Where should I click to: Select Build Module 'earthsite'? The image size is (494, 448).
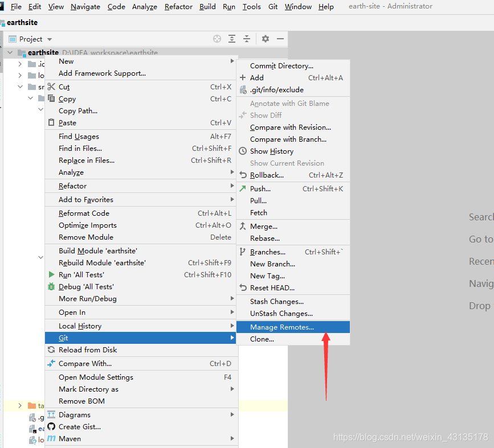(x=141, y=250)
